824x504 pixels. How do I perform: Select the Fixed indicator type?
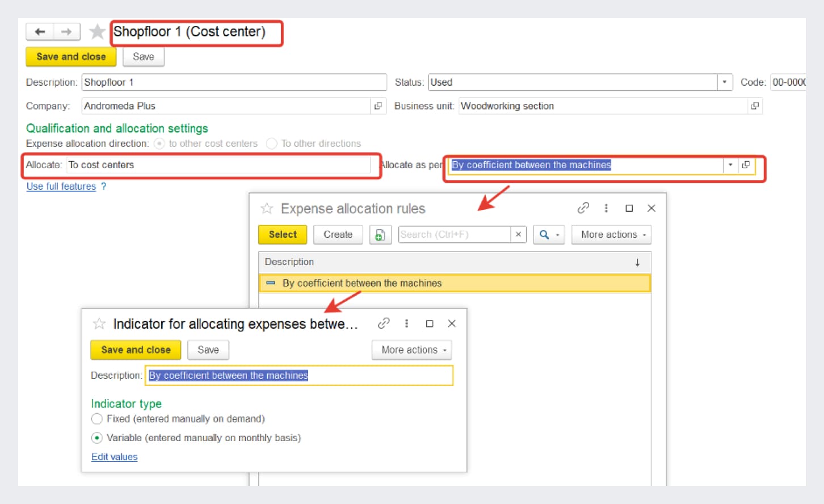click(97, 419)
